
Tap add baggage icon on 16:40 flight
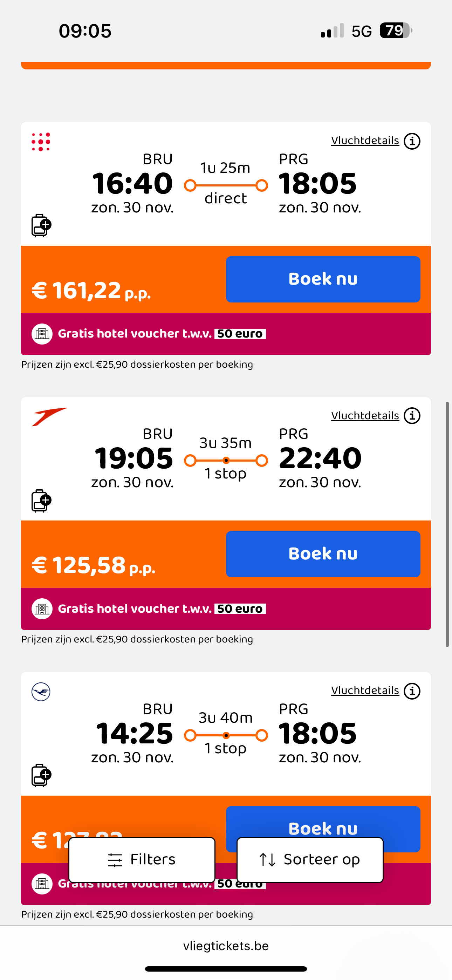pyautogui.click(x=41, y=225)
